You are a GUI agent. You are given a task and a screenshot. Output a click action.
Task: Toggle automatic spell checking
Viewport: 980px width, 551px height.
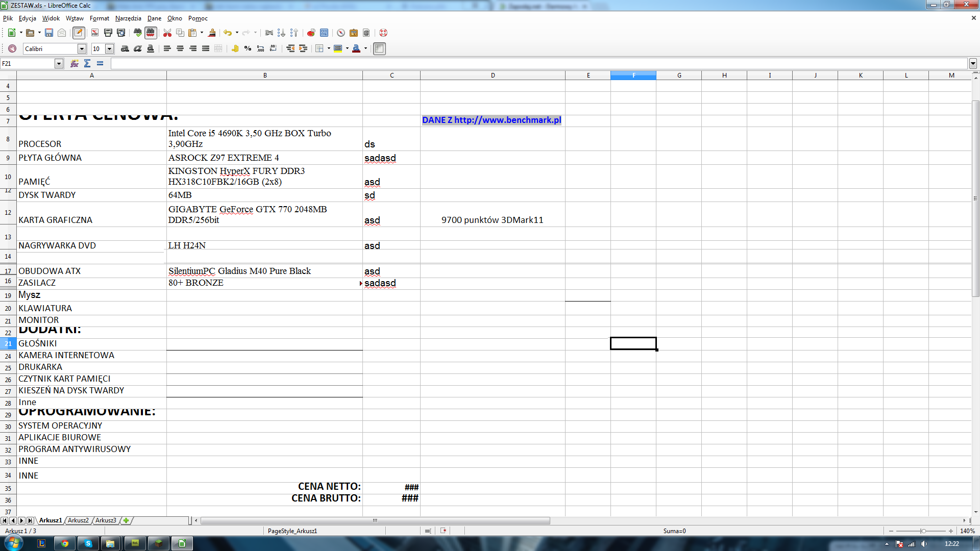point(151,33)
